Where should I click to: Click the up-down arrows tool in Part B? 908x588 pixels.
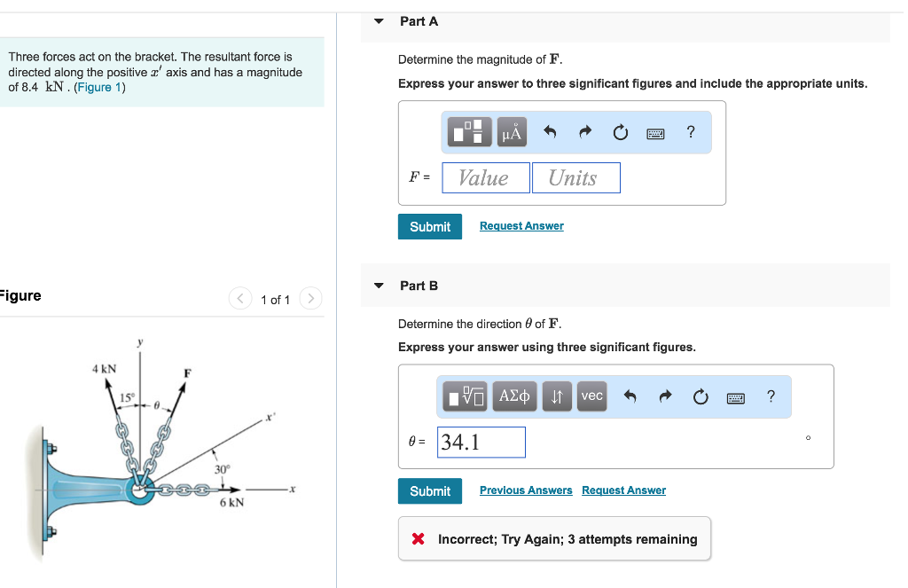click(x=557, y=396)
